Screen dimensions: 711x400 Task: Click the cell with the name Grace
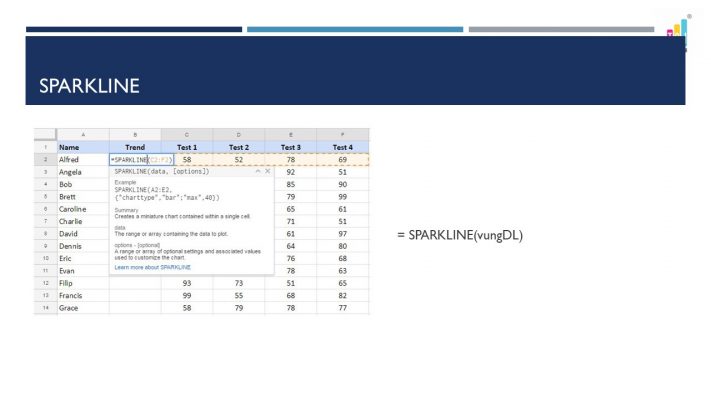82,308
